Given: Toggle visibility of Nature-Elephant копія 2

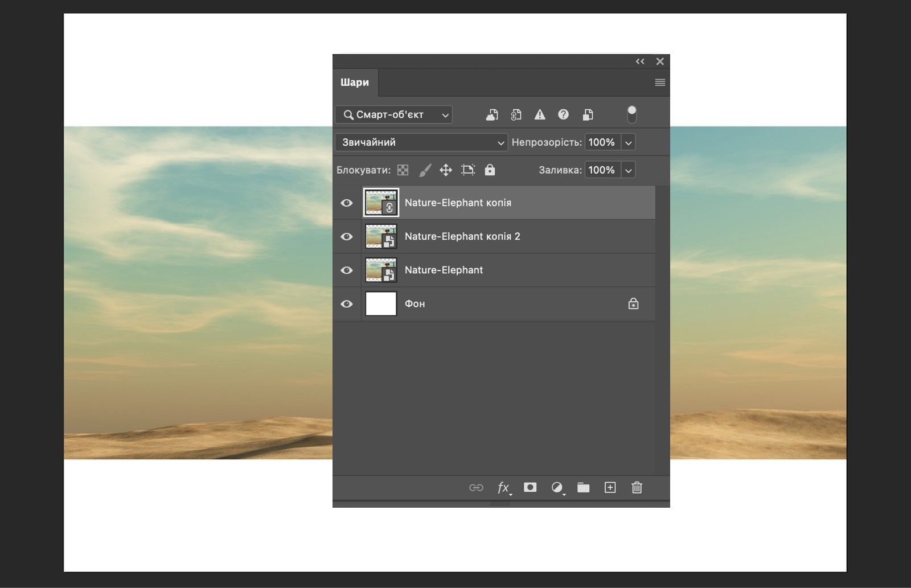Looking at the screenshot, I should click(346, 236).
